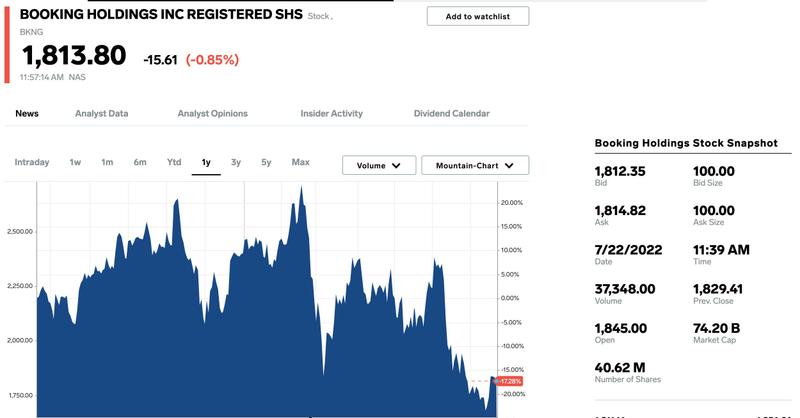Click the 74.20 B Market Cap value
Screen dimensions: 800x418
[716, 328]
